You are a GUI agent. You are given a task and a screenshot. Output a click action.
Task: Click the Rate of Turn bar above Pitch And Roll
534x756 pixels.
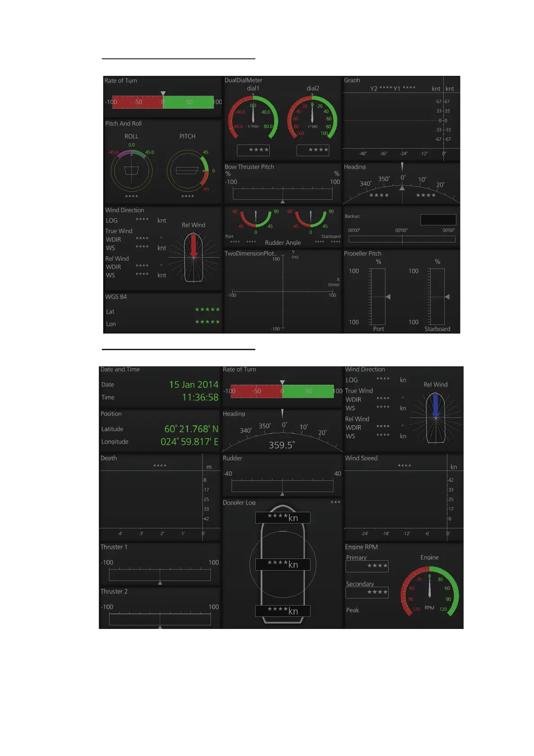click(163, 102)
